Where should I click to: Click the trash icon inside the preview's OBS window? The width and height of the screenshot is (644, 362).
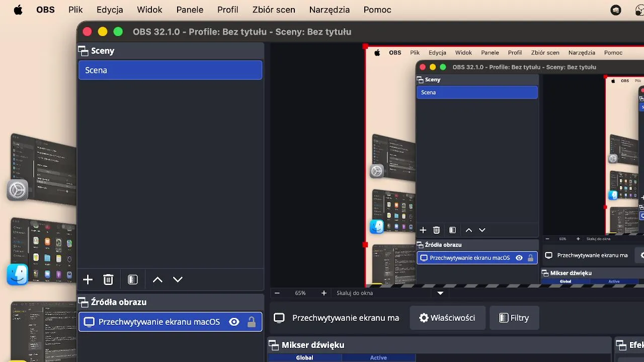pos(437,230)
